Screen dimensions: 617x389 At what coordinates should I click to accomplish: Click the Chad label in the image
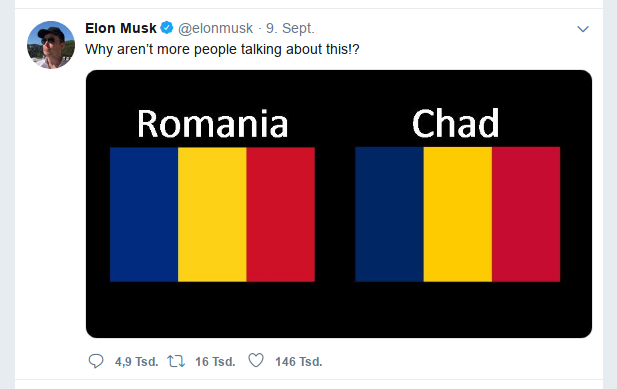(456, 123)
